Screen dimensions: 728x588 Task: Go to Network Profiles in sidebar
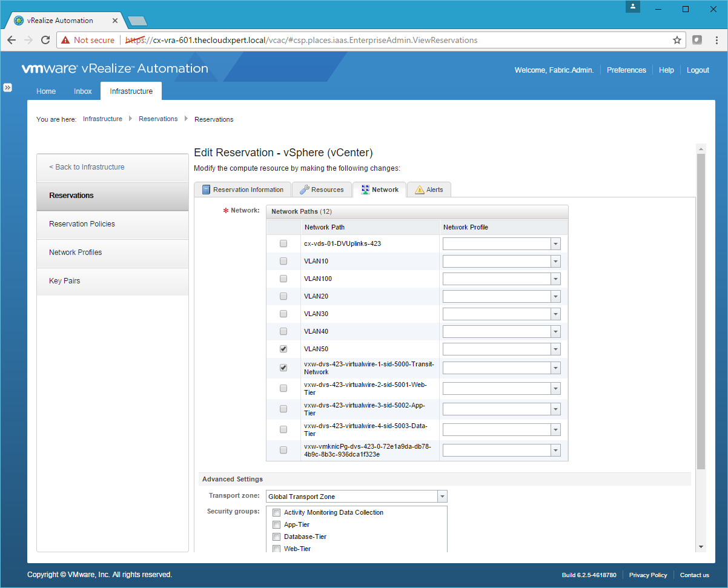tap(76, 253)
